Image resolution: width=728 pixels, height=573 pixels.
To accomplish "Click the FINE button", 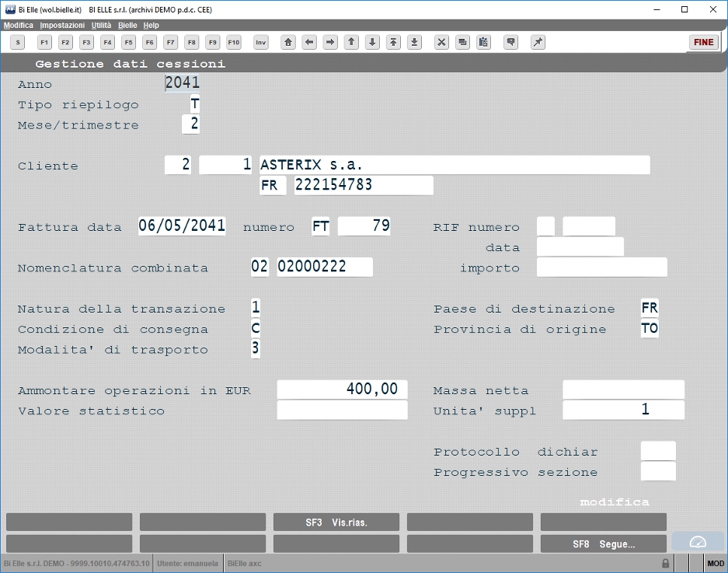I will (x=703, y=42).
